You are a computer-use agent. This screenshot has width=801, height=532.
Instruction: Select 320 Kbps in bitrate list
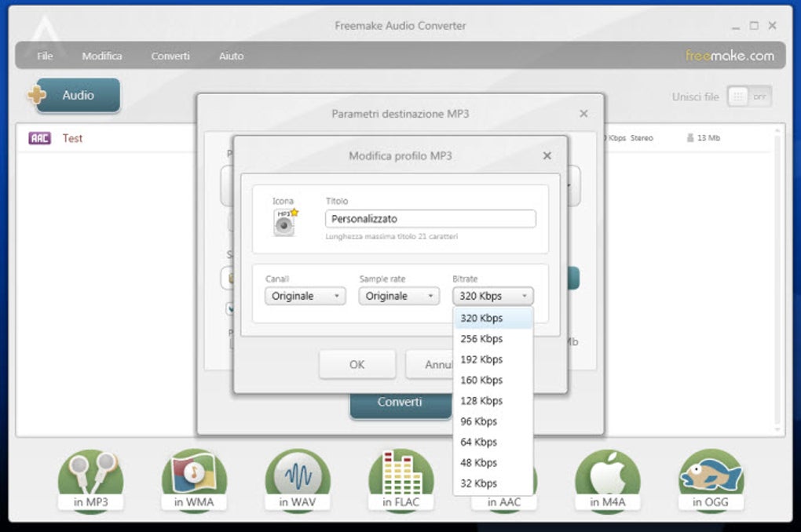[493, 318]
